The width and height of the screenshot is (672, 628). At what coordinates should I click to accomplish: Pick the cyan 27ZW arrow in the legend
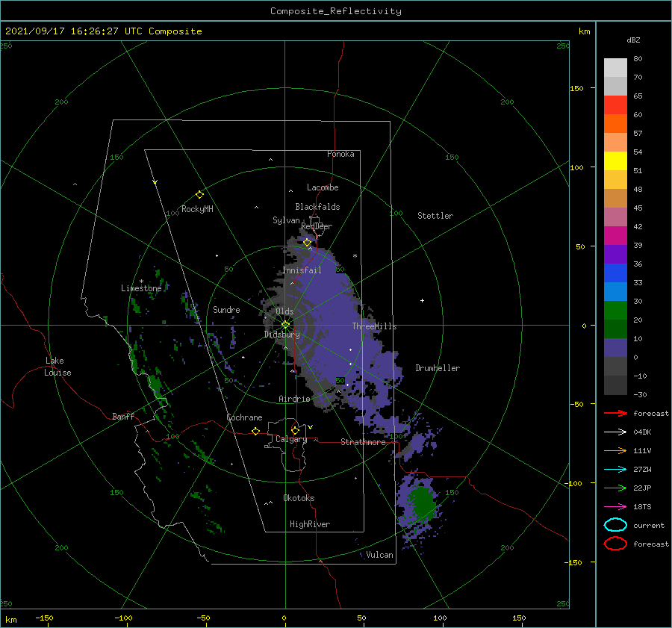[x=615, y=470]
